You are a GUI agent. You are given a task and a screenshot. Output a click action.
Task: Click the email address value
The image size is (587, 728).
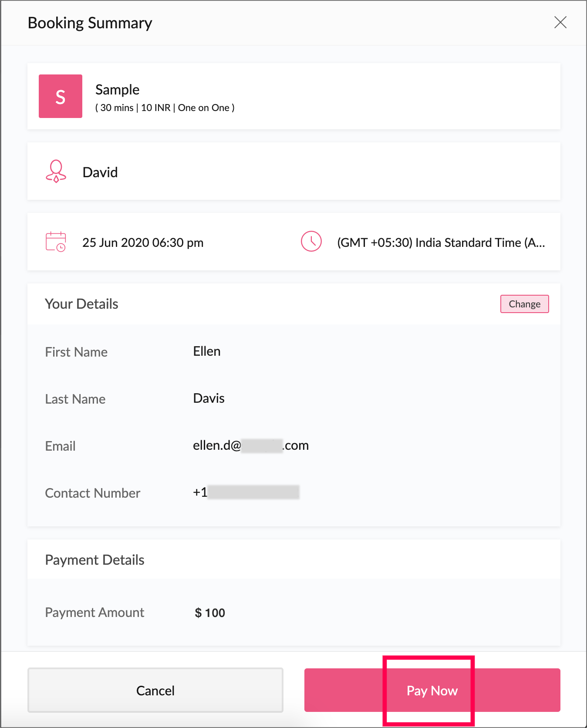point(250,445)
